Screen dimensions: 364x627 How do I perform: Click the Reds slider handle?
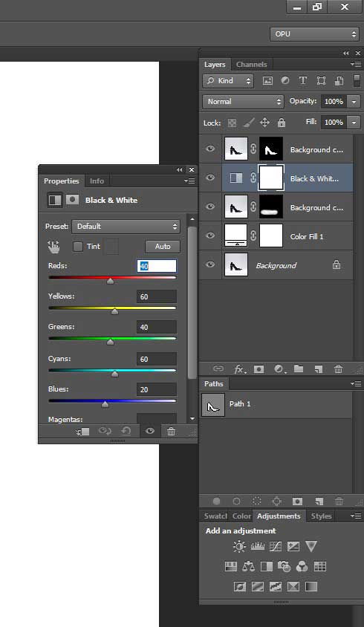click(111, 281)
